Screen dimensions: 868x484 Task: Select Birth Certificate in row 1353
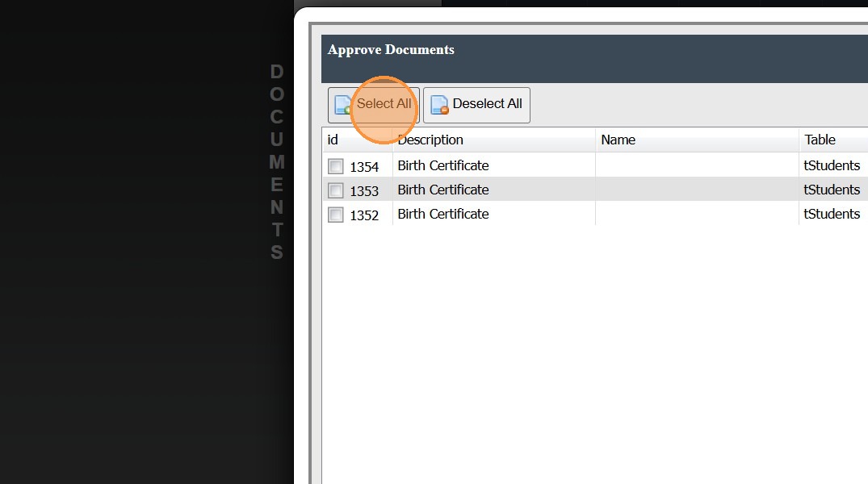click(442, 190)
